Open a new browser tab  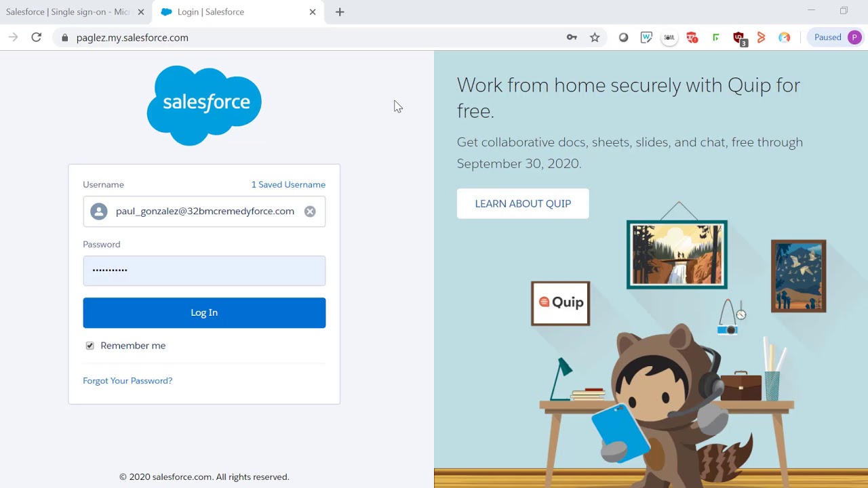(340, 12)
